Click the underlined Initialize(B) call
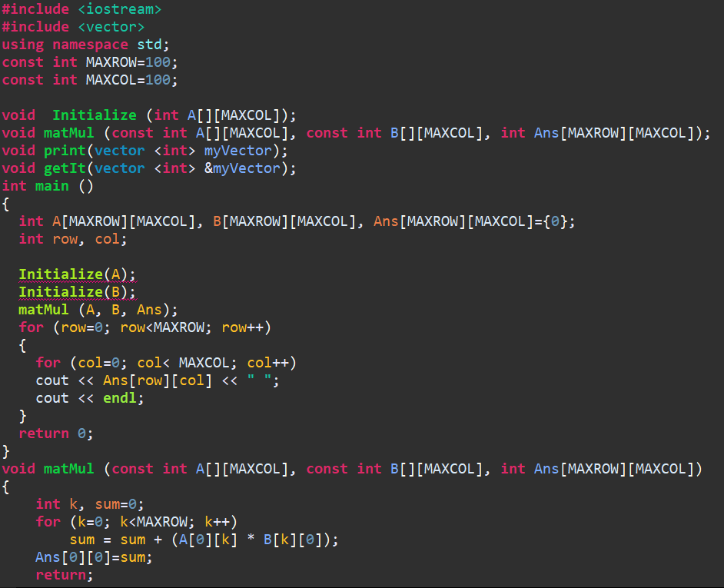The width and height of the screenshot is (724, 588). click(x=75, y=291)
